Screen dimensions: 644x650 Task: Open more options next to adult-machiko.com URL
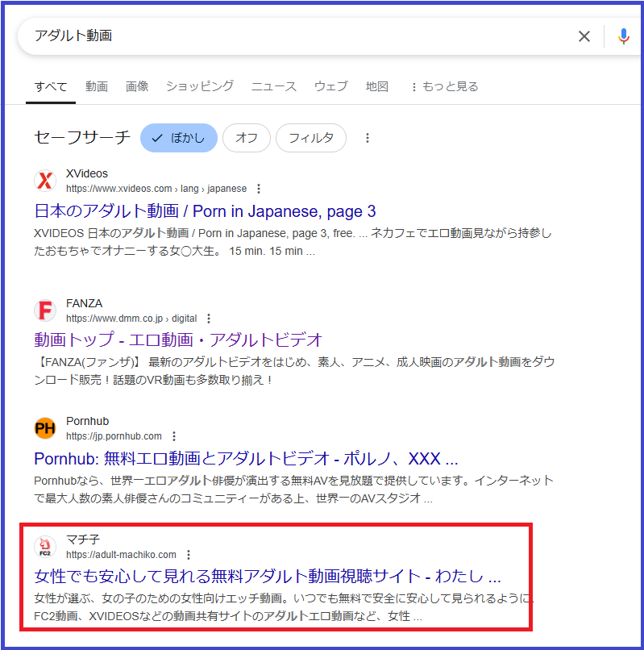189,555
